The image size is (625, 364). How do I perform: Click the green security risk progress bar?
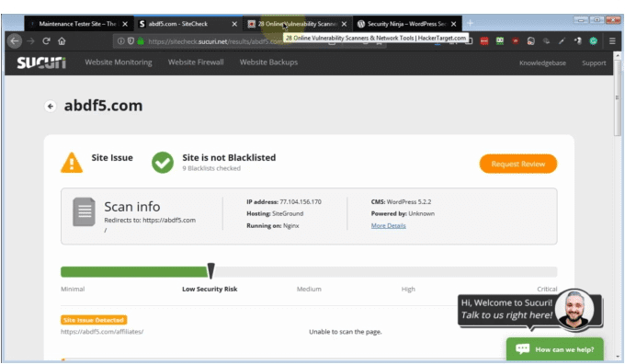coord(134,272)
